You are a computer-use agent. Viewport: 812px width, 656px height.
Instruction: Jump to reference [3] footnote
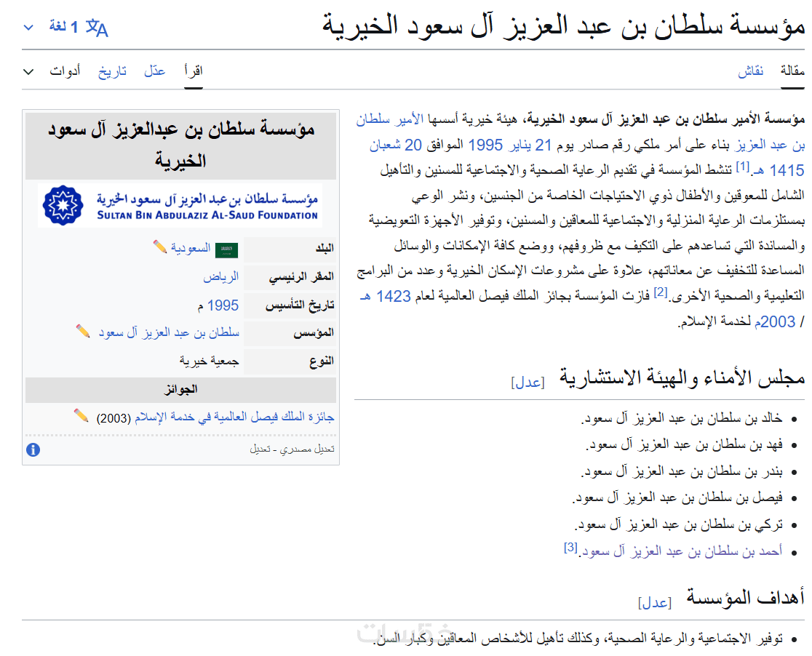pyautogui.click(x=570, y=547)
